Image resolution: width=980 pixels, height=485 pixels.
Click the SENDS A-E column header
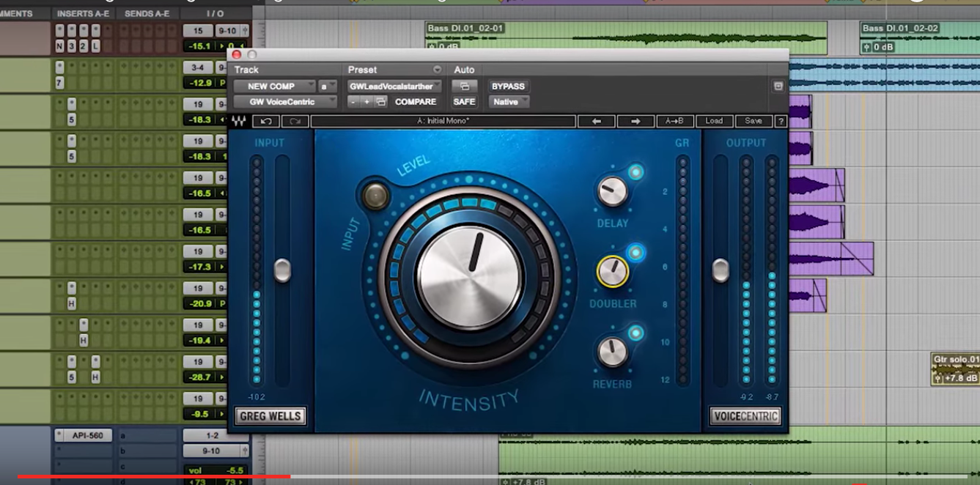pos(147,14)
